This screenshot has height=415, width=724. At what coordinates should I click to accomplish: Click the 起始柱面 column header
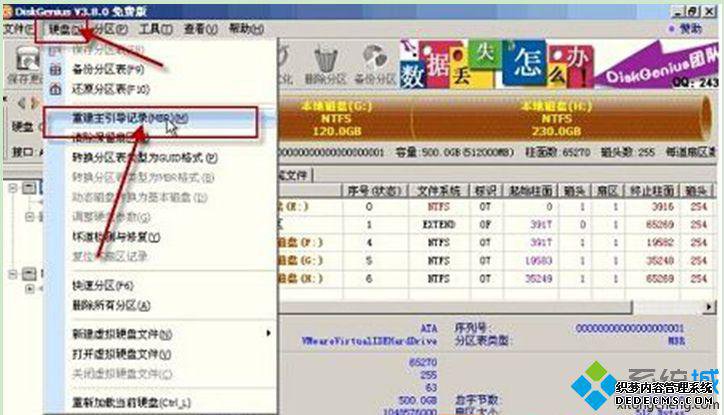pos(530,190)
